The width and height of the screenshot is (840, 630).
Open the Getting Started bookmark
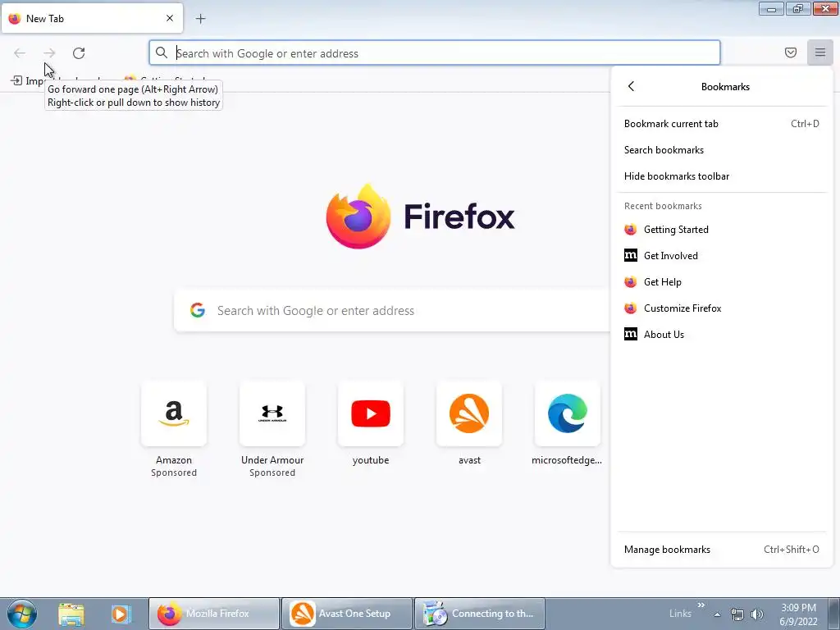coord(722,230)
